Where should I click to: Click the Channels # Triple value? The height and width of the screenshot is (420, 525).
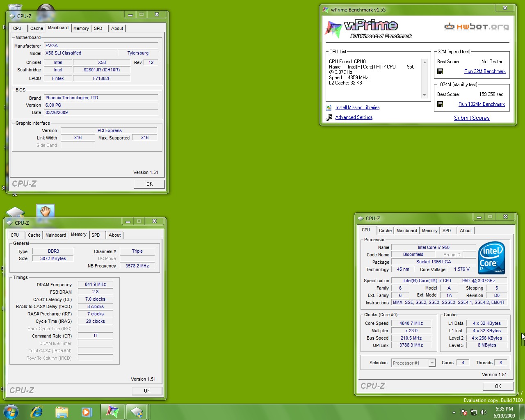[137, 251]
